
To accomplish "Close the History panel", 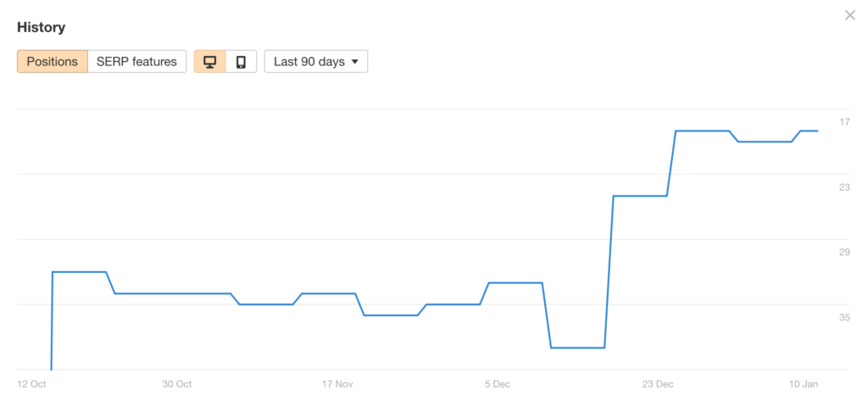I will pyautogui.click(x=849, y=15).
